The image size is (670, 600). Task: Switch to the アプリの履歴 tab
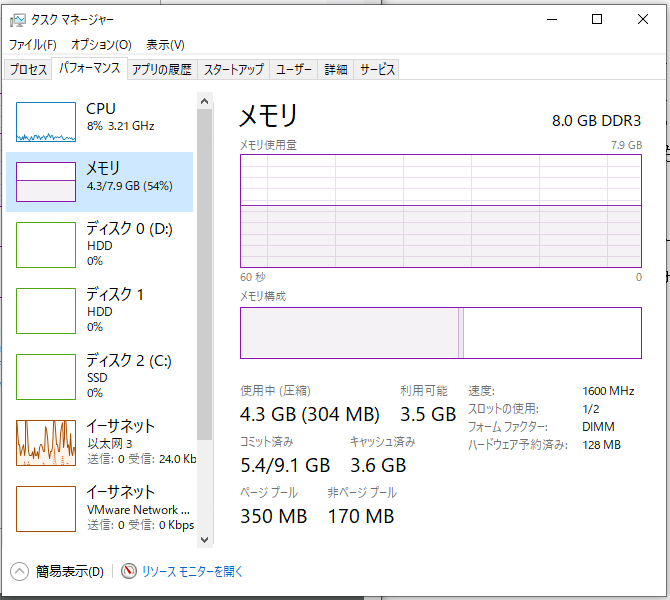click(x=162, y=69)
